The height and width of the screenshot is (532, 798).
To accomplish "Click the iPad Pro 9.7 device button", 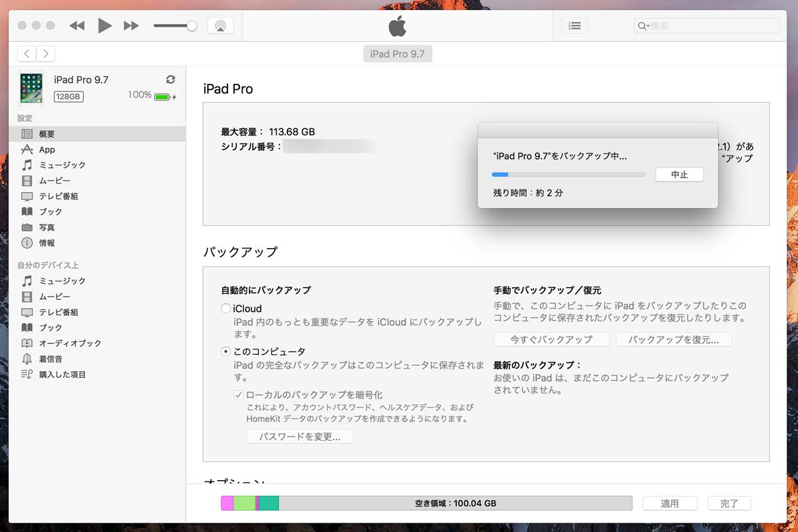I will click(398, 54).
